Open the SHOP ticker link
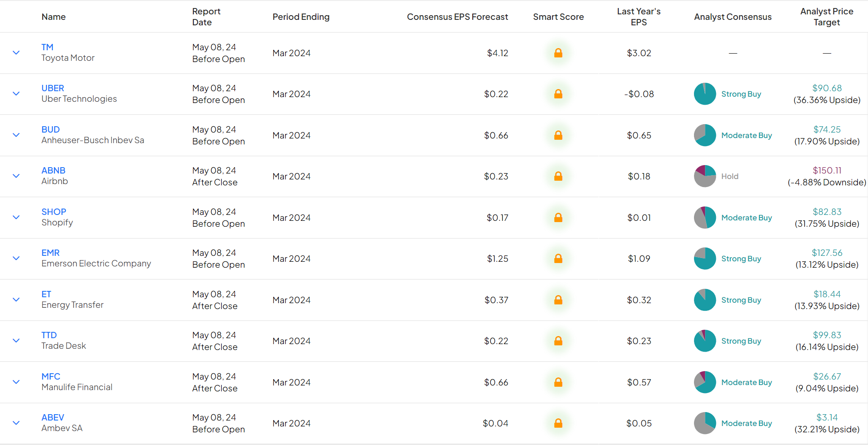Viewport: 868px width, 445px height. point(54,212)
